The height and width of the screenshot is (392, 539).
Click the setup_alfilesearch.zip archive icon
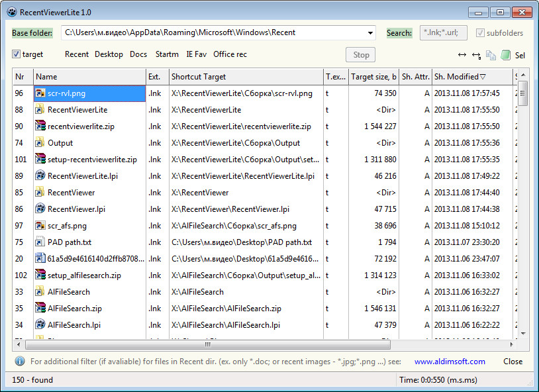click(x=40, y=275)
